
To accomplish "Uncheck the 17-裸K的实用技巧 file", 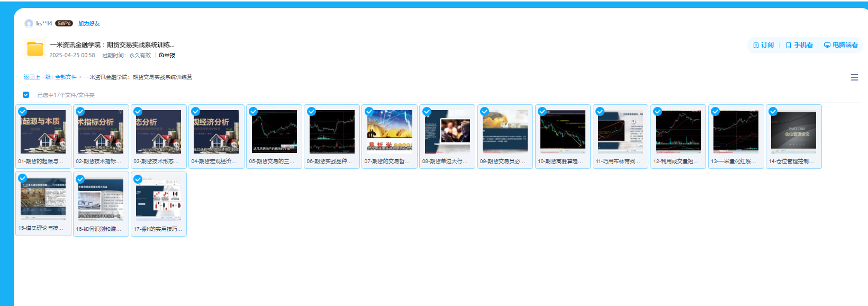I will [138, 179].
